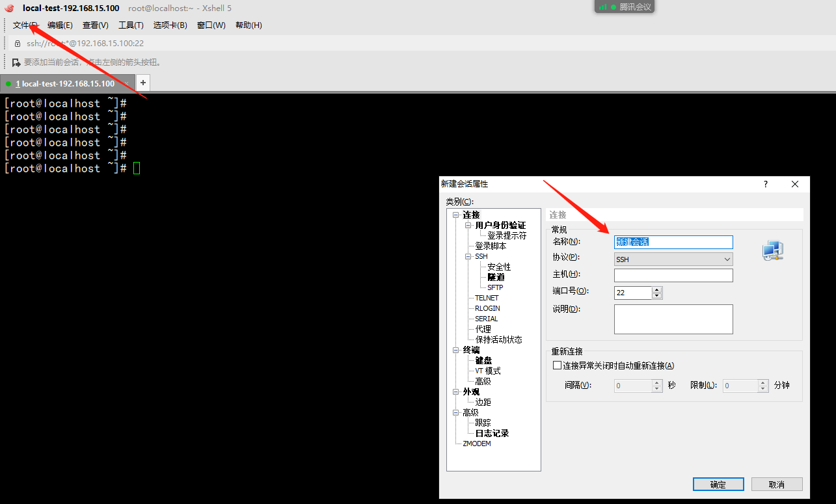
Task: Decrease the port number with down arrow
Action: coord(657,296)
